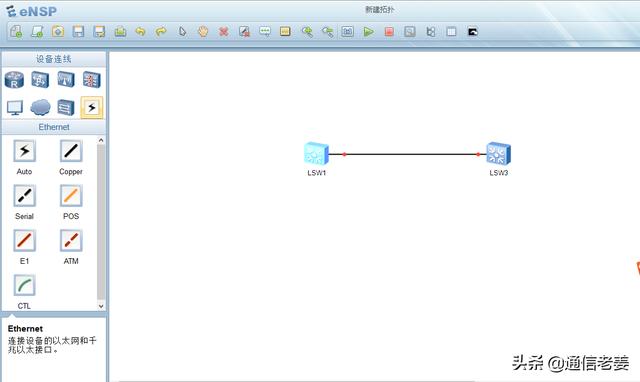Screen dimensions: 640x382
Task: Choose the Copper cable type
Action: click(x=71, y=151)
